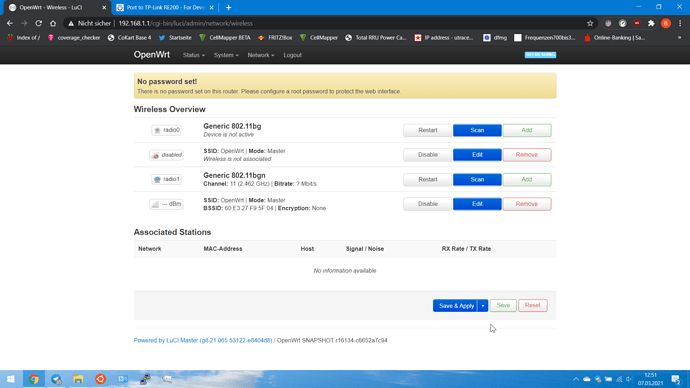Viewport: 690px width, 388px height.
Task: Open the CoKart Base 4 bookmark
Action: pos(129,38)
